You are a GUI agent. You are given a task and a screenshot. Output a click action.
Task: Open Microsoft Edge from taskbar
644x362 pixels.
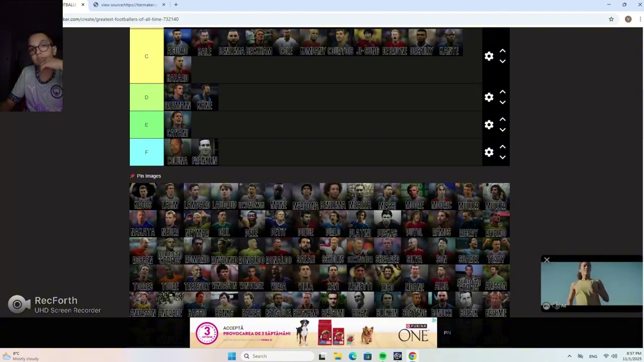[353, 356]
